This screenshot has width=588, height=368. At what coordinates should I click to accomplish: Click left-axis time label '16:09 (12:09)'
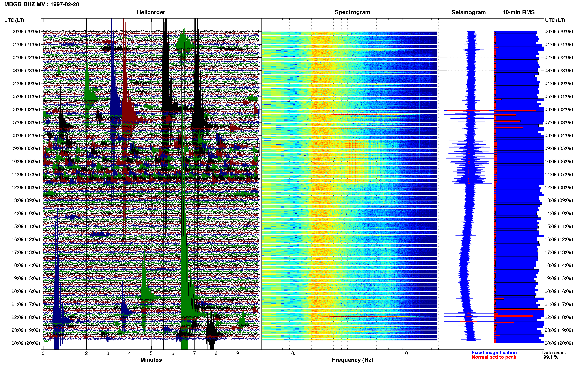(26, 239)
